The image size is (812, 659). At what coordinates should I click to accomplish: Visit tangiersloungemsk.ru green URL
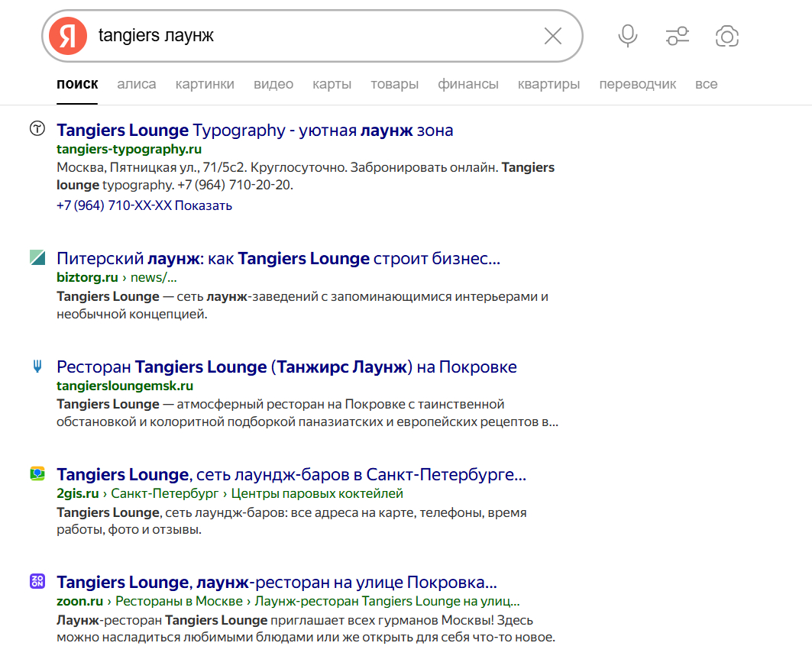[125, 386]
